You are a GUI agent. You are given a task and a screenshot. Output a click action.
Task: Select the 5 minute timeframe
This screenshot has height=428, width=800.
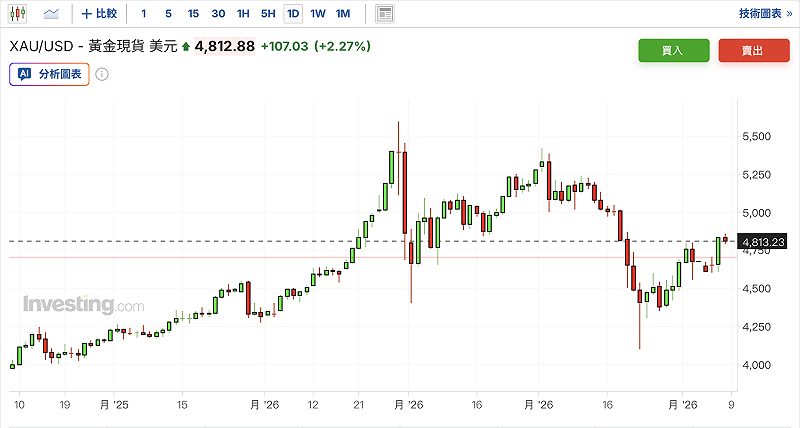(x=168, y=14)
